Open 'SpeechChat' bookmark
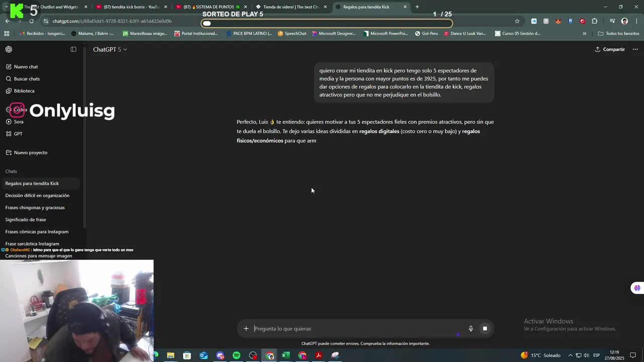The width and height of the screenshot is (644, 362). click(x=292, y=34)
